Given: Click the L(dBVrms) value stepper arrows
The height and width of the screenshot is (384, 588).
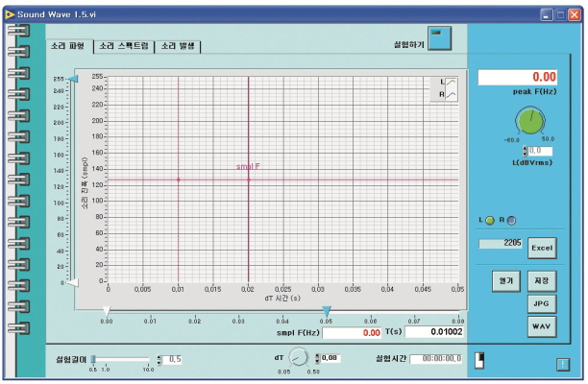Looking at the screenshot, I should pyautogui.click(x=524, y=151).
